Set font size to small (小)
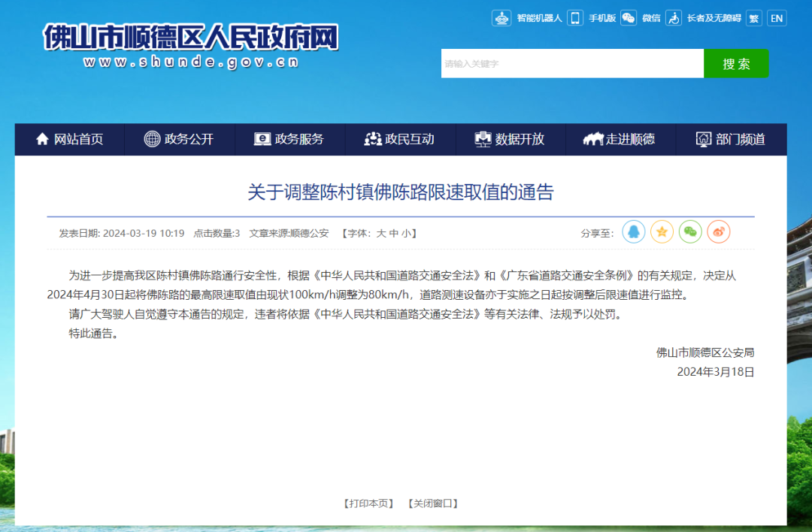The width and height of the screenshot is (812, 532). click(406, 234)
